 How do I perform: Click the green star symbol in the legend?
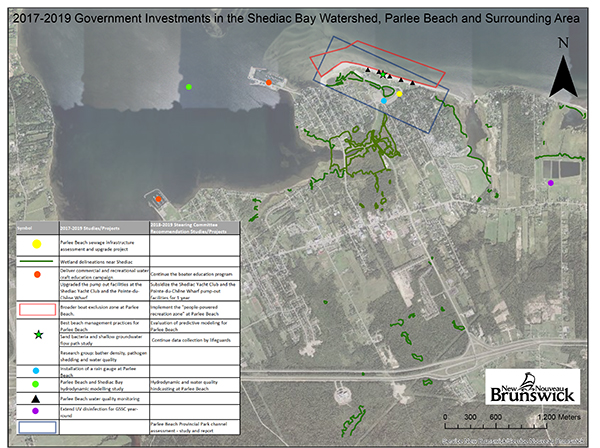pos(36,335)
